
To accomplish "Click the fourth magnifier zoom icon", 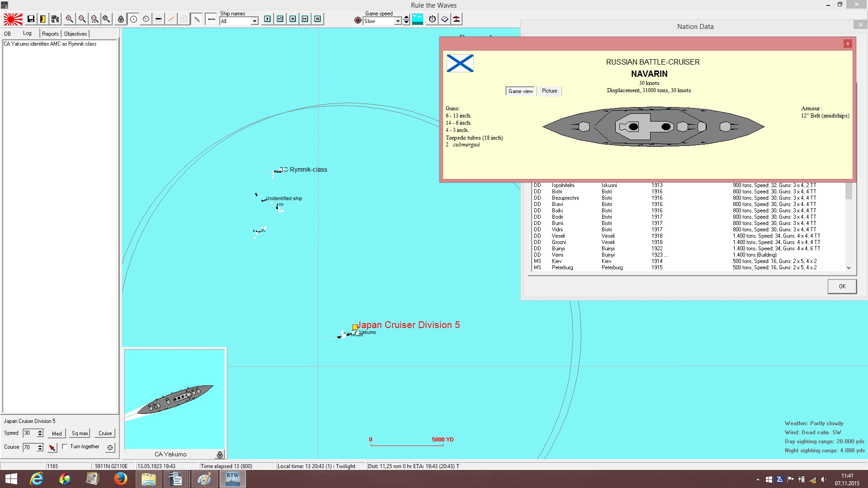I will 106,19.
